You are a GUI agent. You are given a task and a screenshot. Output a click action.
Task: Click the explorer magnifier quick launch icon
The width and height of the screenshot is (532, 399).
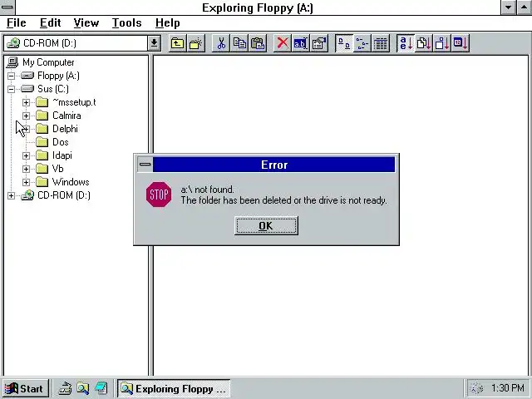pyautogui.click(x=83, y=388)
